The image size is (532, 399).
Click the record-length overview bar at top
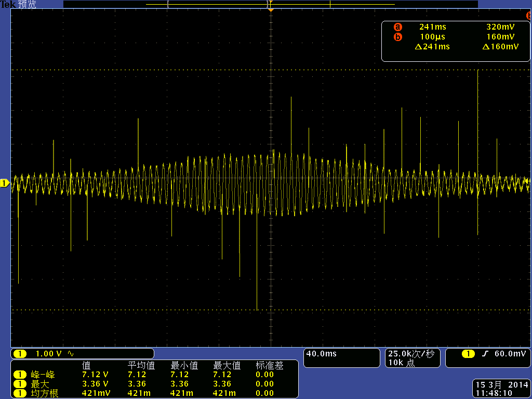pyautogui.click(x=270, y=4)
